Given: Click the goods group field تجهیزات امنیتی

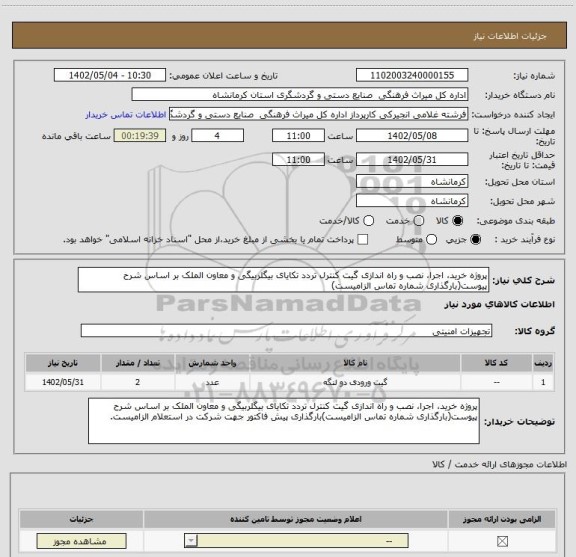Looking at the screenshot, I should tap(286, 331).
